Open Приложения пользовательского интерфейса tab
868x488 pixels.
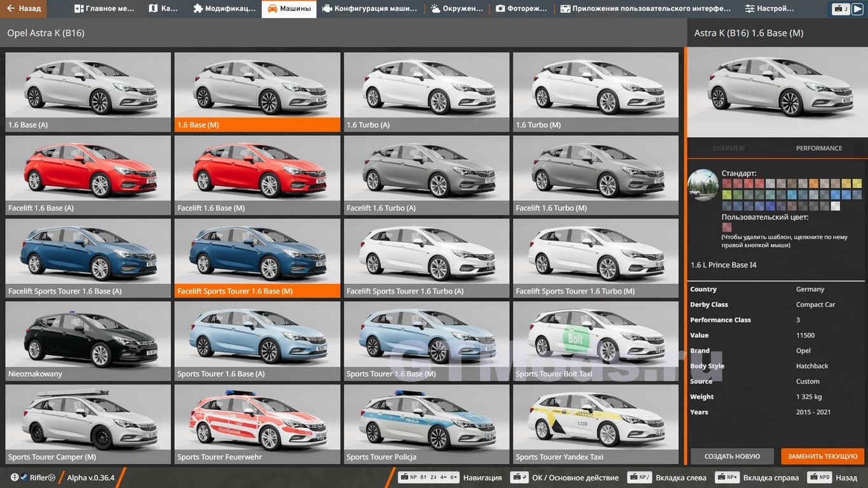click(646, 9)
